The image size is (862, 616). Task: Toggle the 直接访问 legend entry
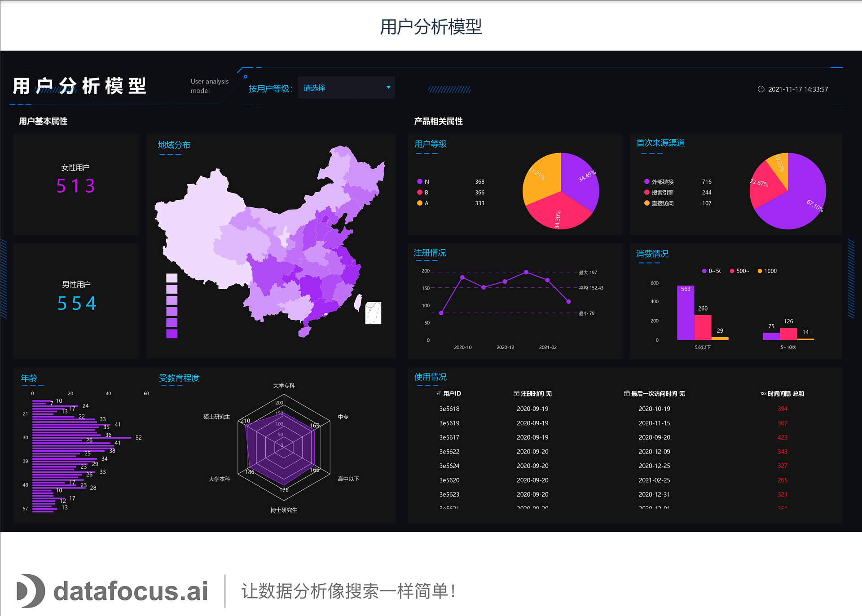point(659,203)
